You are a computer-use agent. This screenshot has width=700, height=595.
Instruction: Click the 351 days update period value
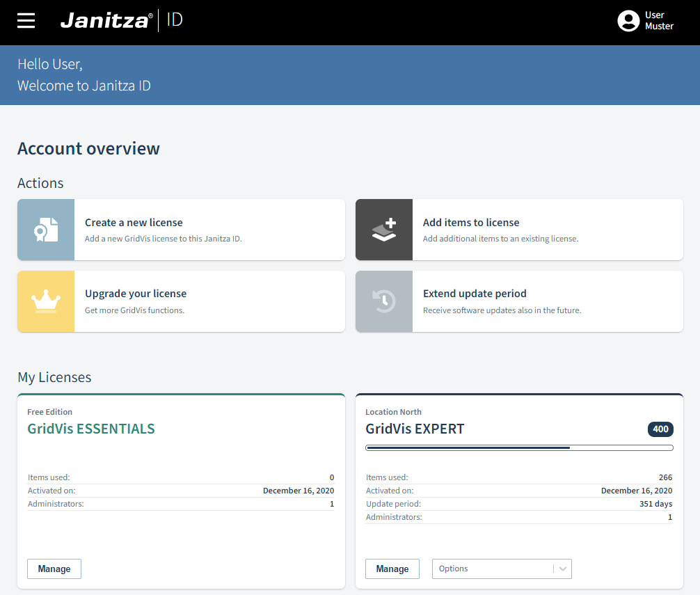[655, 504]
